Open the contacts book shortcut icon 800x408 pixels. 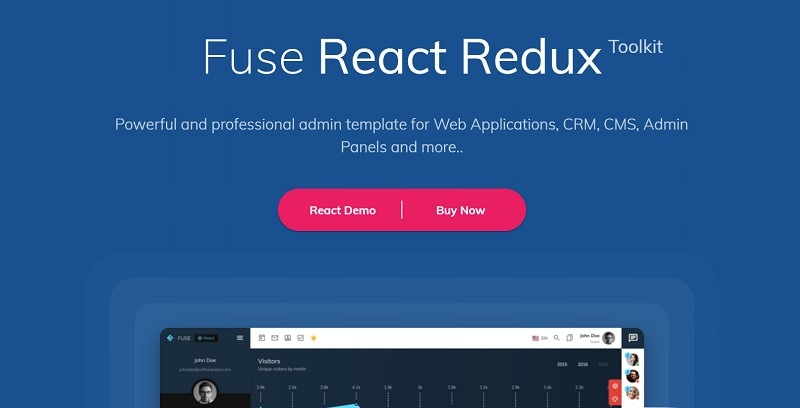point(288,338)
